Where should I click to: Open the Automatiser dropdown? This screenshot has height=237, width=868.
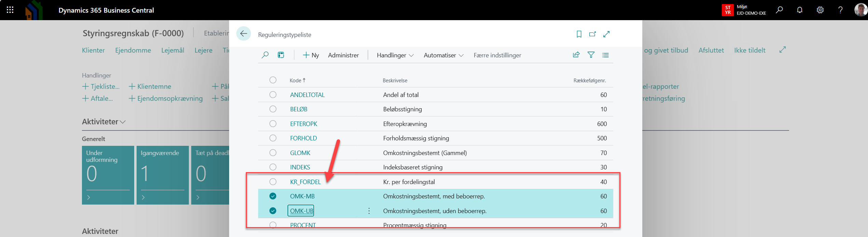(x=444, y=55)
